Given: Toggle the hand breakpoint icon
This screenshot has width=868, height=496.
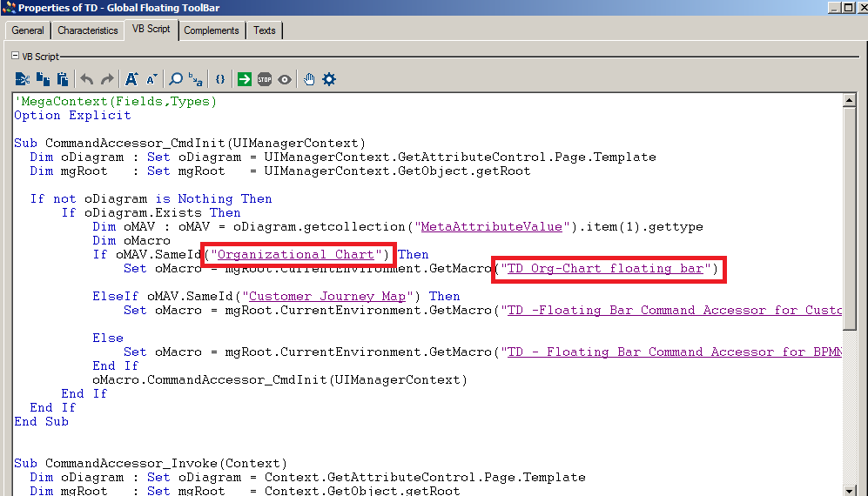Looking at the screenshot, I should [x=309, y=79].
